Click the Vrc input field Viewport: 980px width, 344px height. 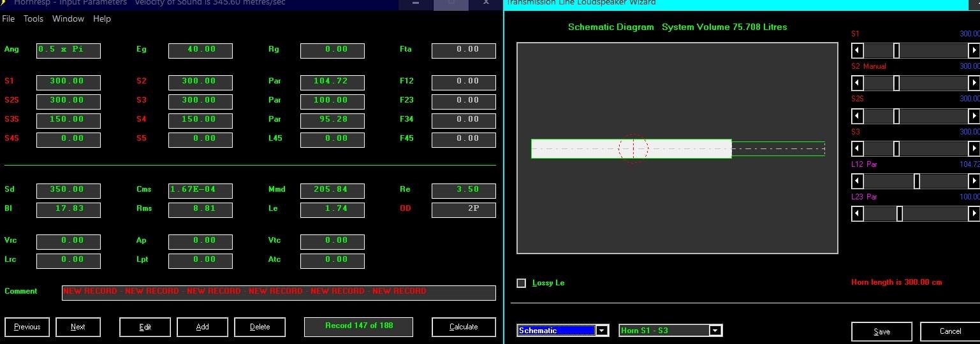[68, 241]
